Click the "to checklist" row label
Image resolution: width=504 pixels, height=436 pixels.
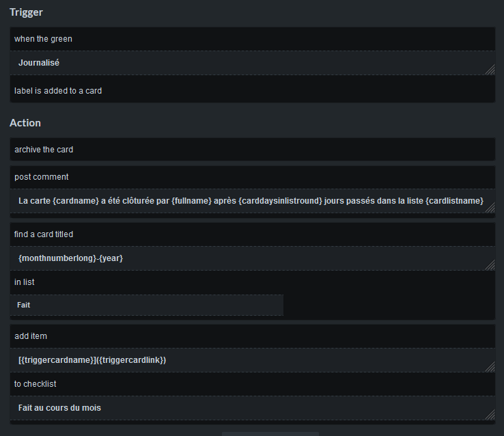tap(35, 384)
